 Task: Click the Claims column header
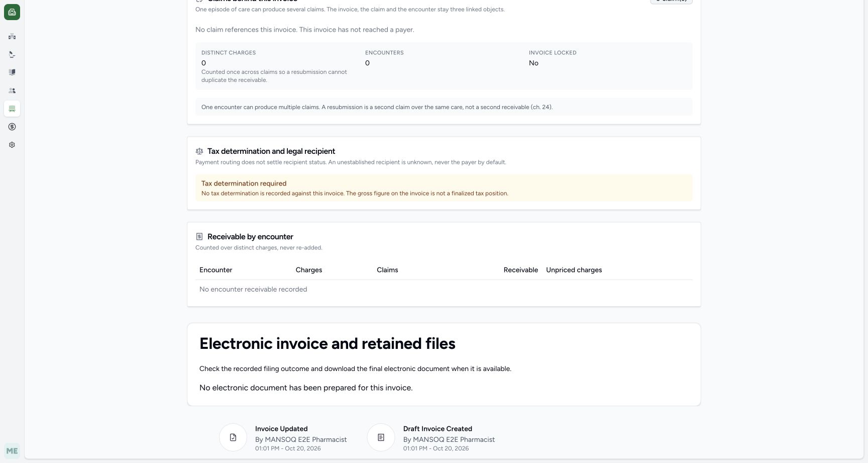tap(387, 270)
